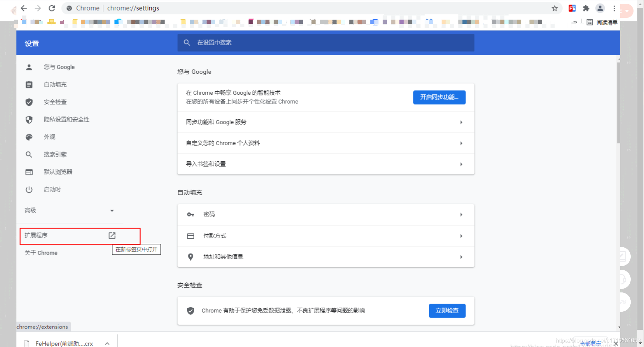Screen dimensions: 644x347
Task: Collapse the FeHelper download item chevron
Action: coord(107,343)
